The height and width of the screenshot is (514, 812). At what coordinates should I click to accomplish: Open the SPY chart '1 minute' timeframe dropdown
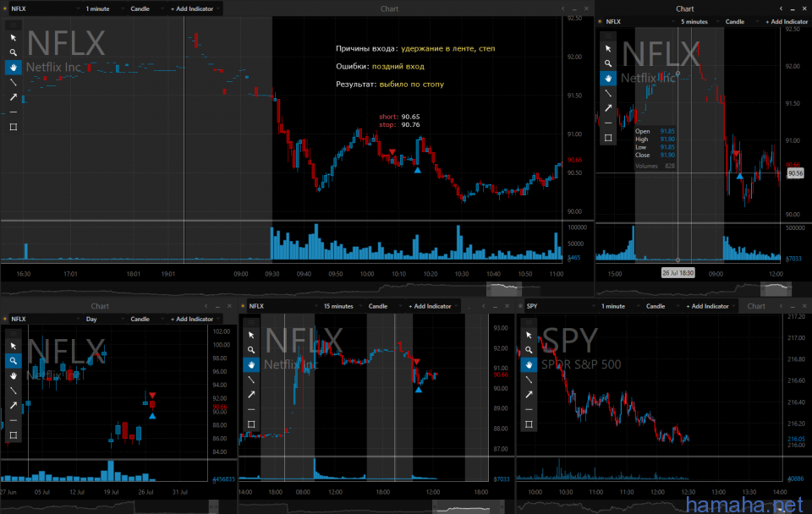coord(619,306)
